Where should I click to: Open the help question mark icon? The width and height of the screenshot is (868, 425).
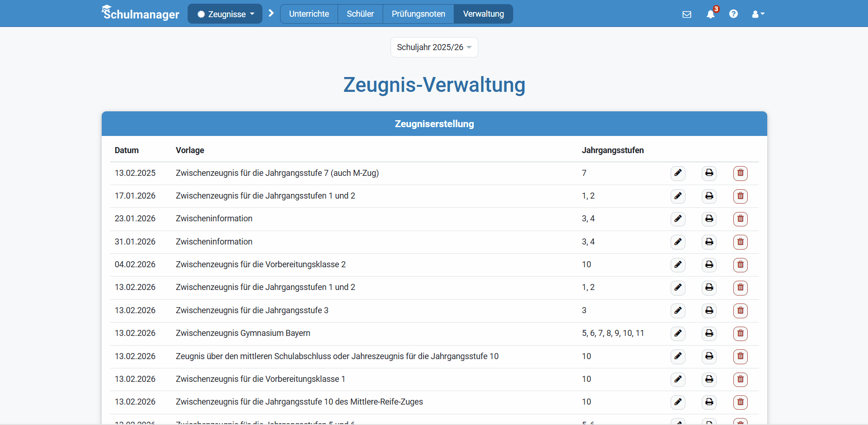click(x=734, y=14)
